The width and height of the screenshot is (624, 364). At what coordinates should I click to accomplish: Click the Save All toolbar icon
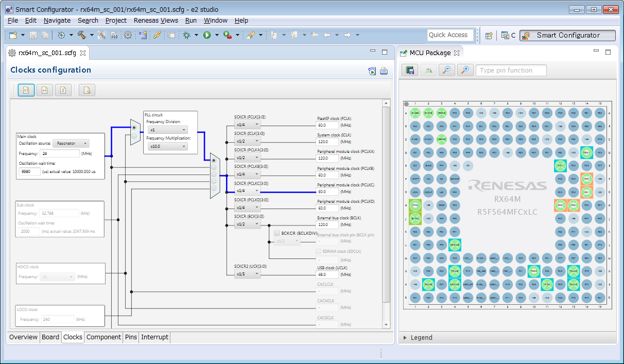45,35
